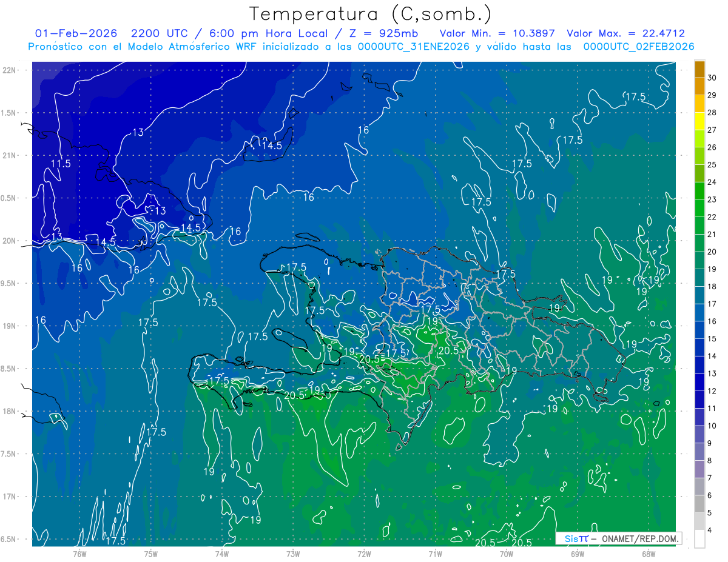Click the "0000UTC_02FEB2026" valid-until time
Viewport: 728px width, 562px height.
pos(638,47)
